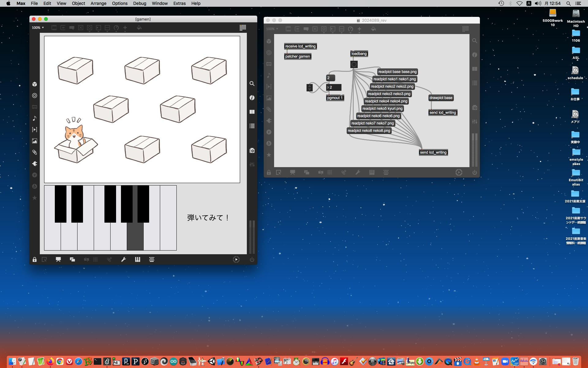Unlock the gamen patcher lock icon
Viewport: 588px width, 368px height.
click(35, 259)
